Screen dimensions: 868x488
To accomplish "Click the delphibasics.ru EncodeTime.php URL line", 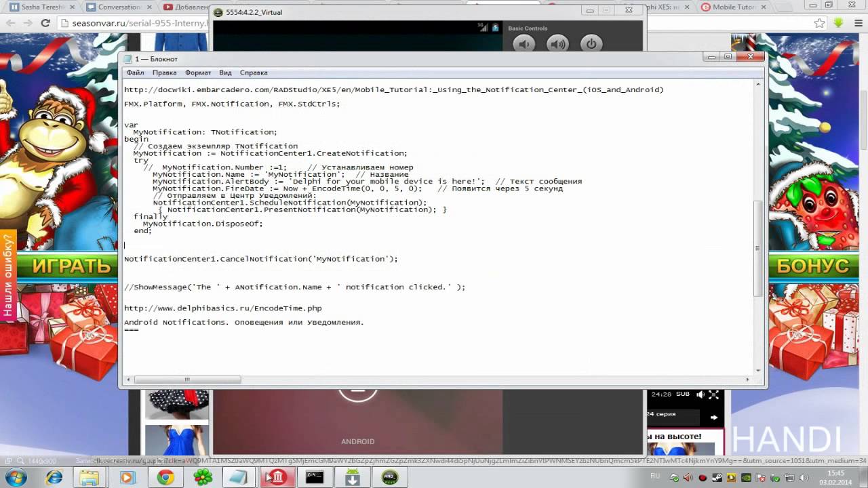I will coord(223,308).
